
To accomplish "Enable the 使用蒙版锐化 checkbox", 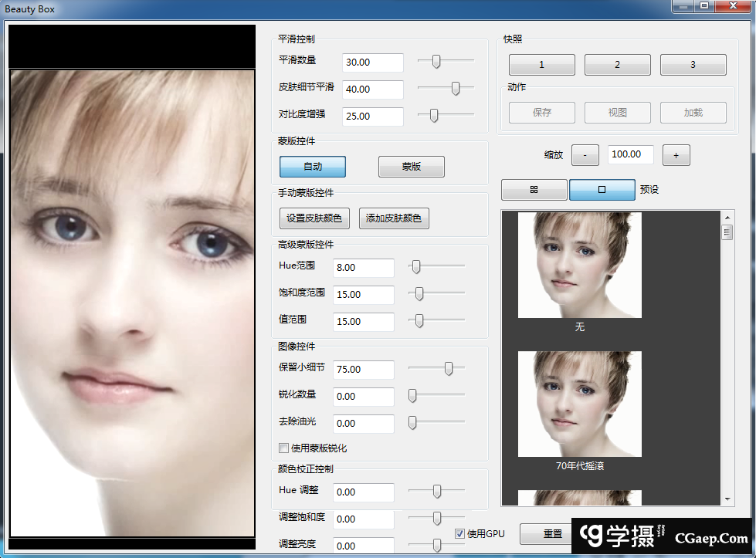I will [284, 448].
